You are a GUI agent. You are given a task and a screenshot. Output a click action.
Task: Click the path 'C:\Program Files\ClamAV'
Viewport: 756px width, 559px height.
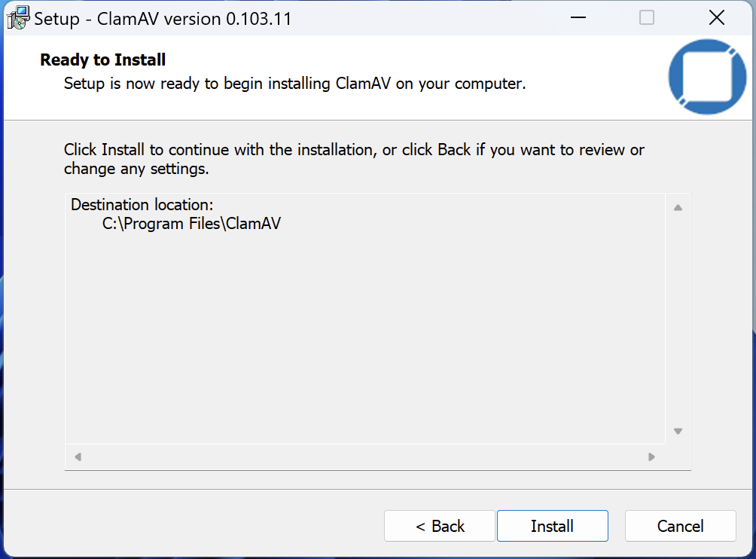[191, 224]
